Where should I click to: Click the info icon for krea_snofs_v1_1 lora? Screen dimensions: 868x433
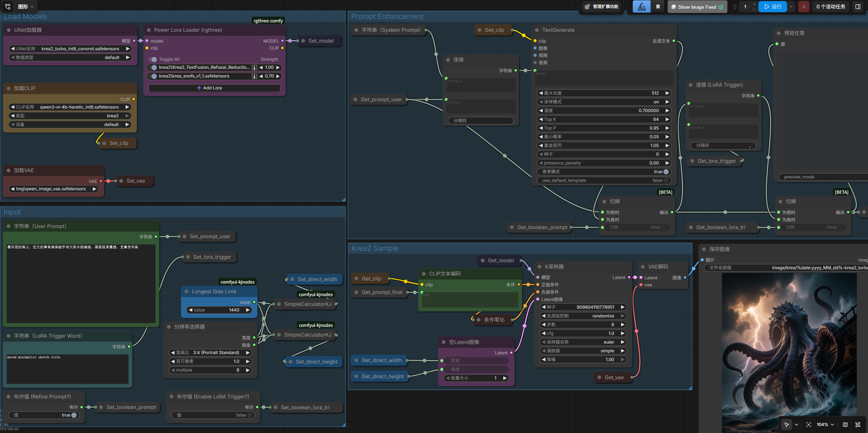pyautogui.click(x=254, y=76)
